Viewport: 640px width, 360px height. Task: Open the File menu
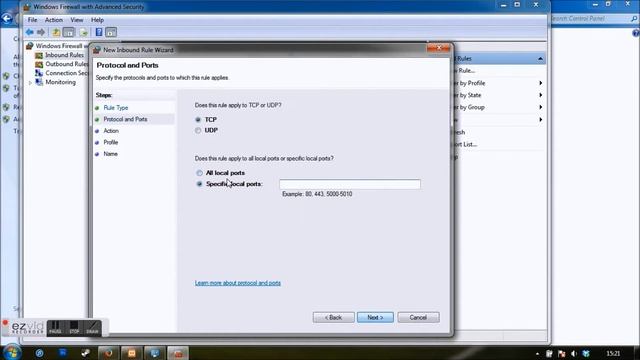point(32,20)
